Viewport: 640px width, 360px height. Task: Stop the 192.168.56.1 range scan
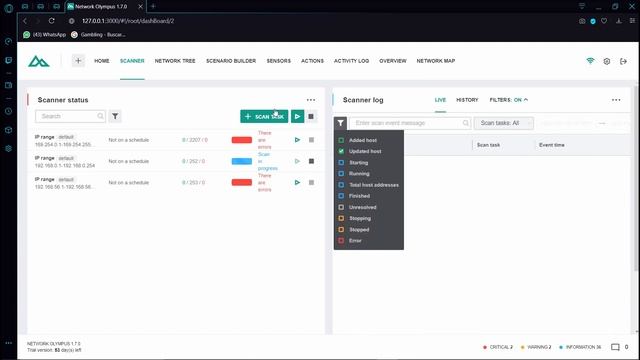tap(311, 182)
